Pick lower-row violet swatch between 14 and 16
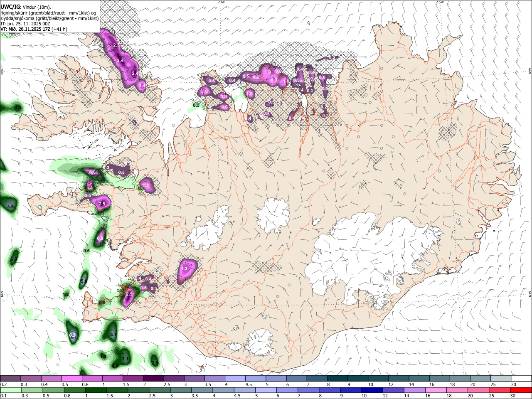Image resolution: width=532 pixels, height=399 pixels. 415,390
